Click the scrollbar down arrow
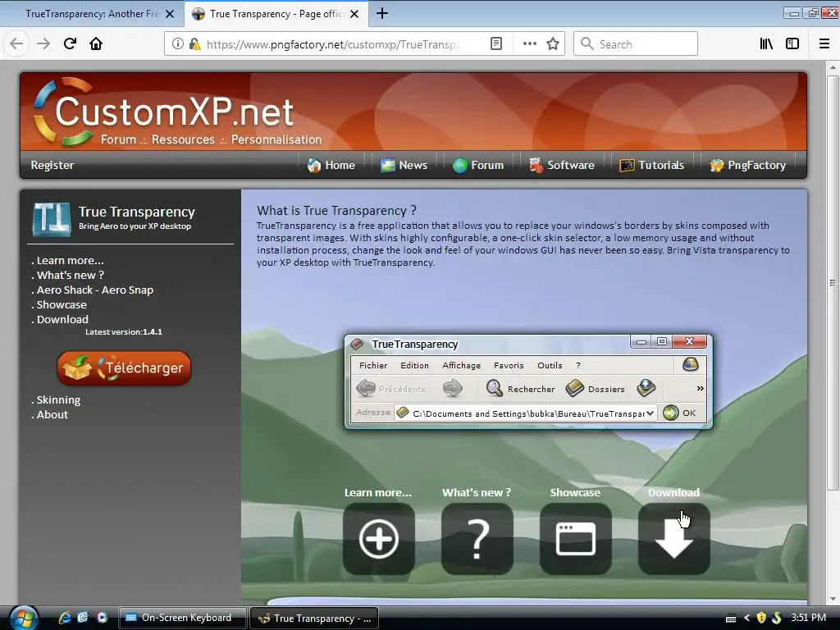840x630 pixels. (832, 599)
